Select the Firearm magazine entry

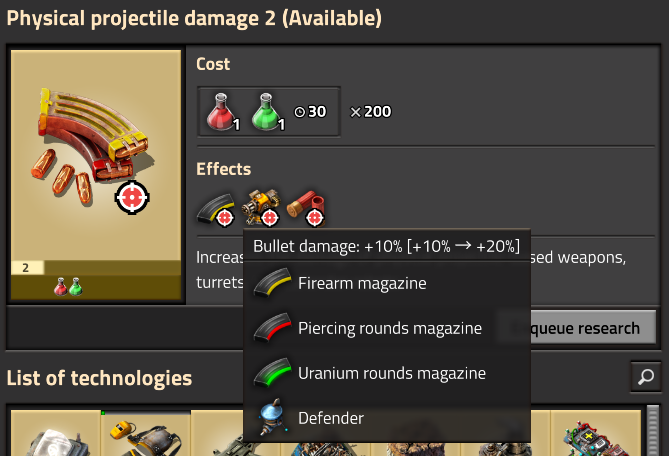click(x=387, y=283)
